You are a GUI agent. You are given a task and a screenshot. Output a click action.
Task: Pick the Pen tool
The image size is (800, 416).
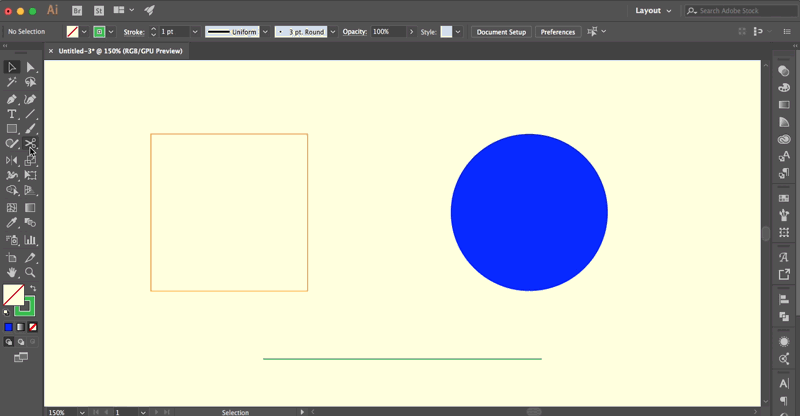12,99
